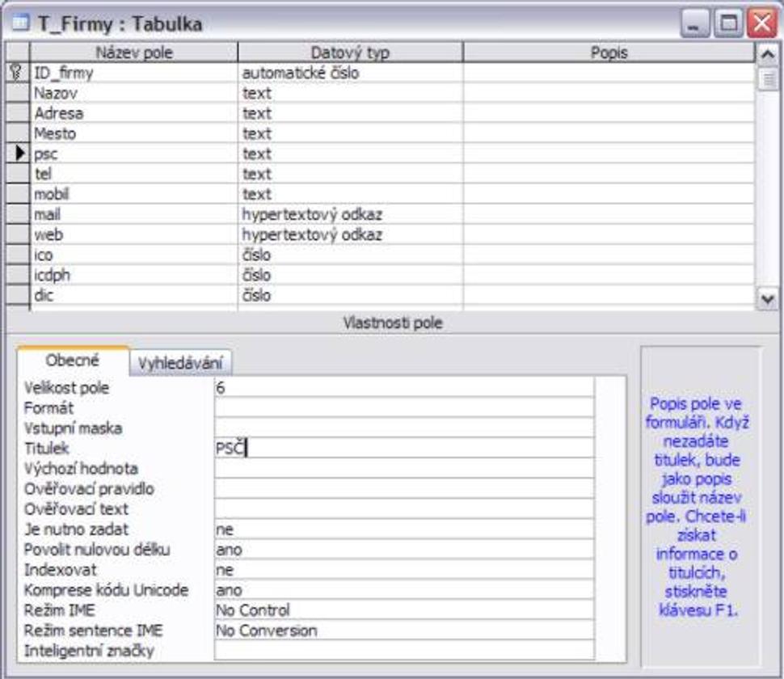This screenshot has height=679, width=784.
Task: Open data type of ID_firmy (automatické číslo)
Action: [x=351, y=73]
